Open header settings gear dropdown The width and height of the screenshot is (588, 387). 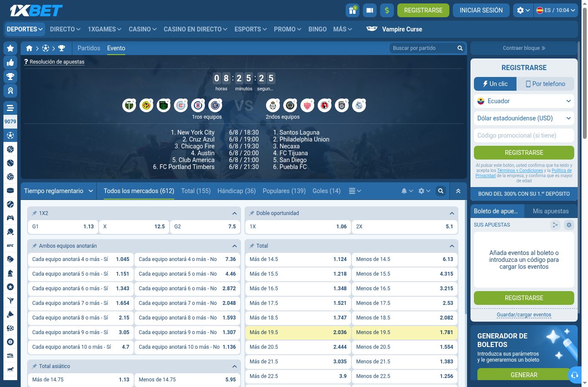[523, 10]
